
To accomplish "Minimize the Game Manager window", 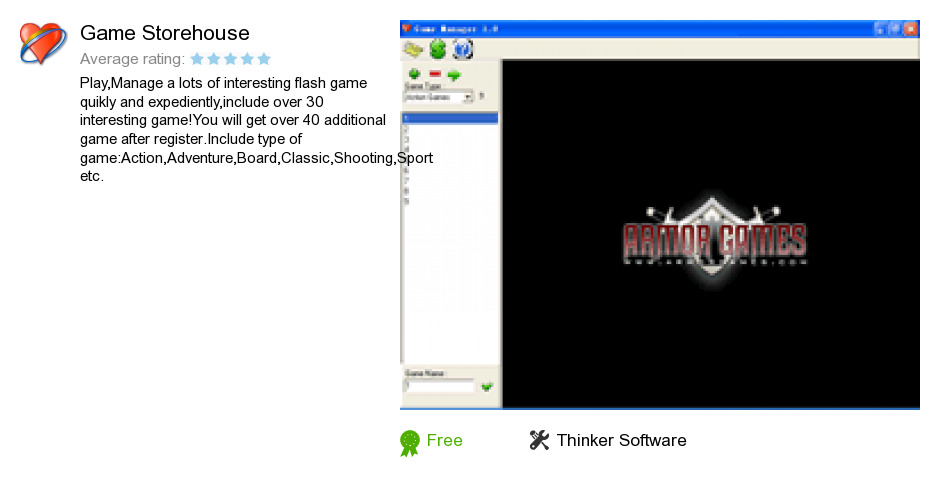I will click(x=880, y=29).
